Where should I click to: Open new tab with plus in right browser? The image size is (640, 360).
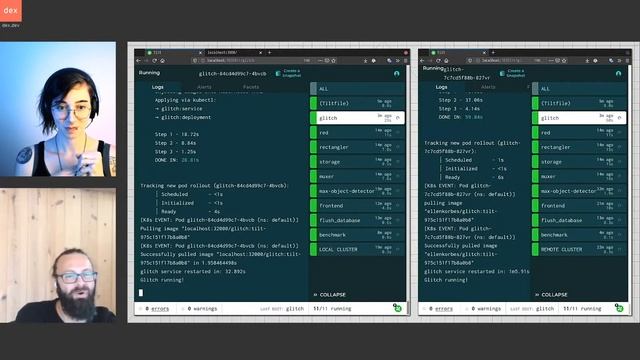(493, 53)
